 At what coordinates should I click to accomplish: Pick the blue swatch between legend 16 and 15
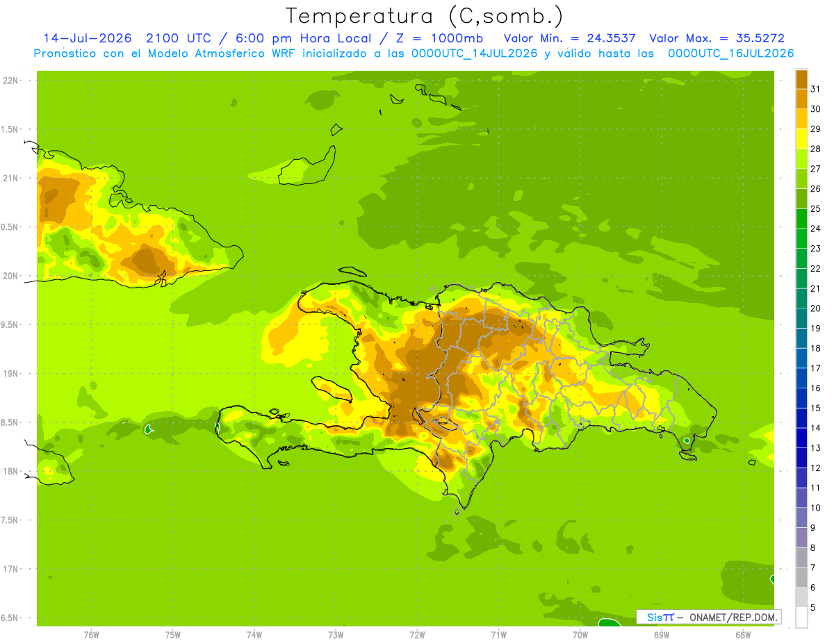pos(801,398)
